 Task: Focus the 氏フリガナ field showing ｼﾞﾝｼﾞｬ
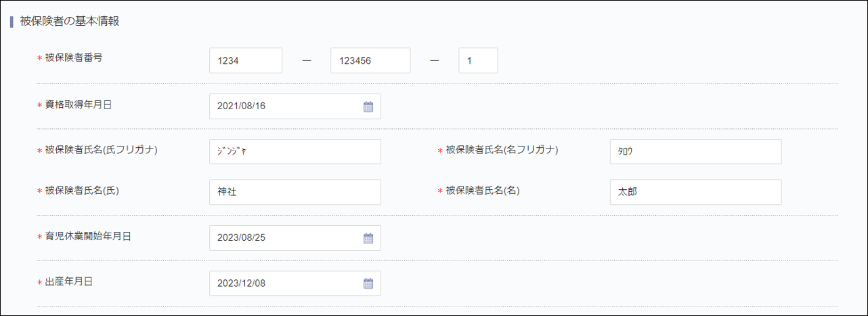295,152
